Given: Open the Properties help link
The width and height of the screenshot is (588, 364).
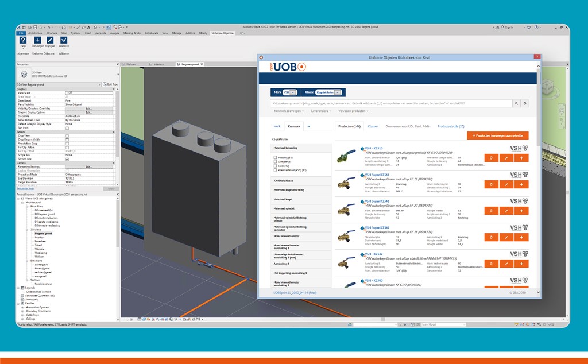Looking at the screenshot, I should [25, 188].
